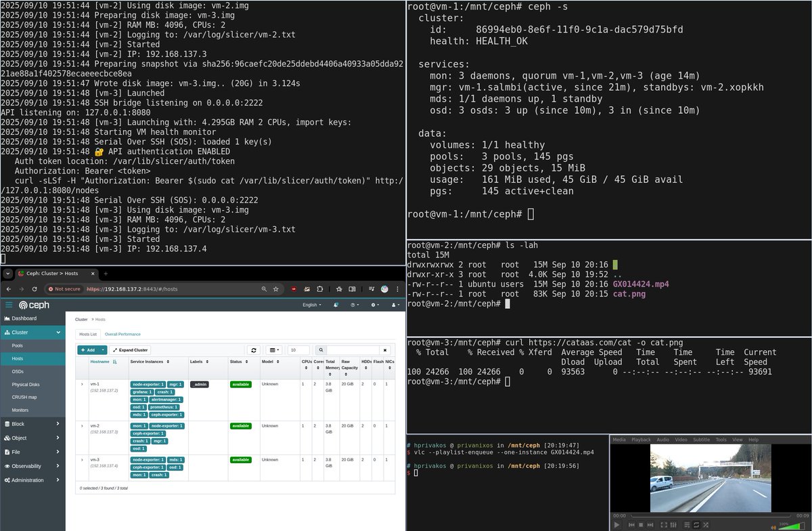Open VLC extended settings equalizer icon
This screenshot has height=531, width=812.
click(x=674, y=524)
